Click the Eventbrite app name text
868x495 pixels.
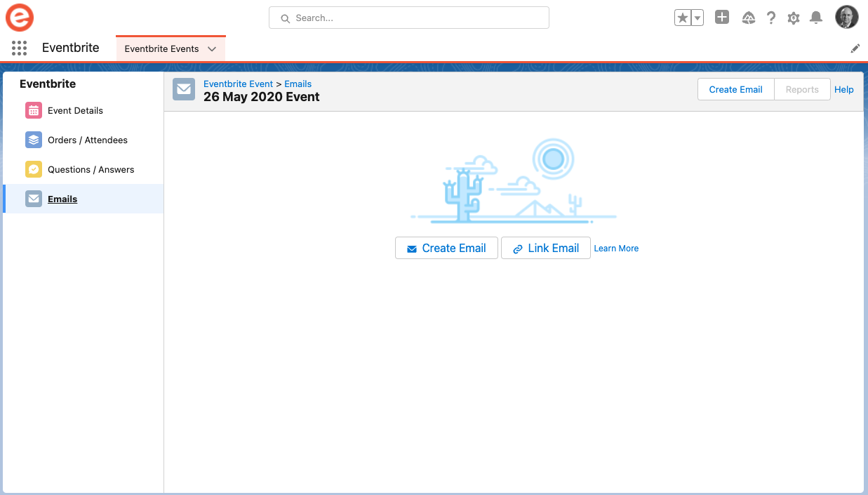(71, 48)
